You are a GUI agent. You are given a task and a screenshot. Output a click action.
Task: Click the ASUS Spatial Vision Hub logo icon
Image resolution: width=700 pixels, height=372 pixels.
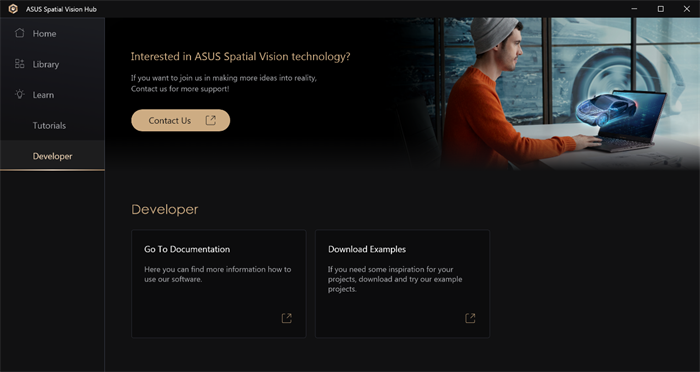tap(13, 9)
